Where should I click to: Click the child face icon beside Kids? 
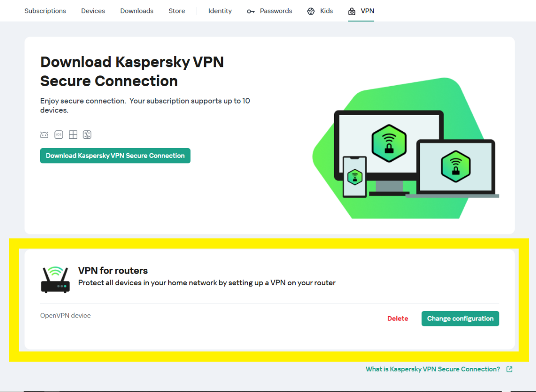[x=311, y=11]
